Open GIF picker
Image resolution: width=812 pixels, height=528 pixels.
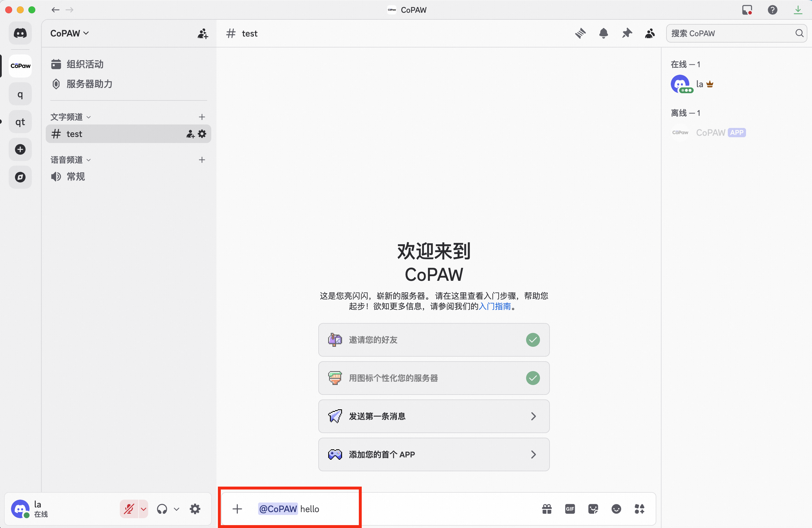pyautogui.click(x=570, y=509)
